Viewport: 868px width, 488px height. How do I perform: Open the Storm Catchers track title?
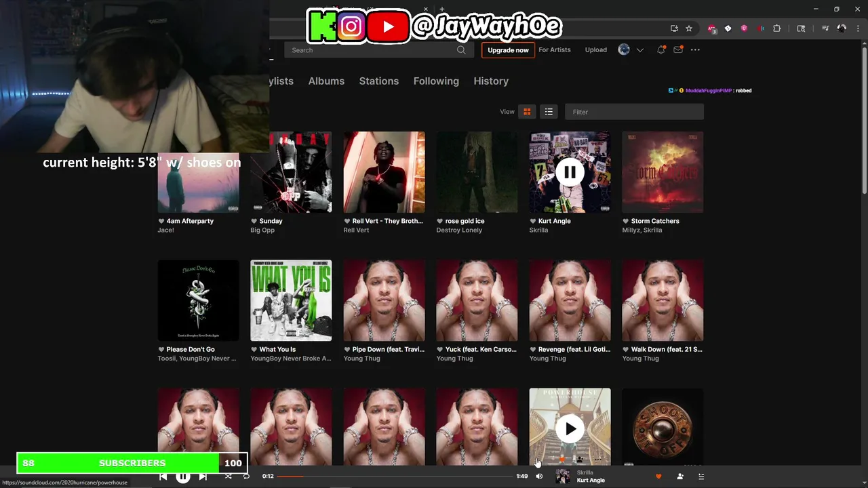tap(655, 221)
